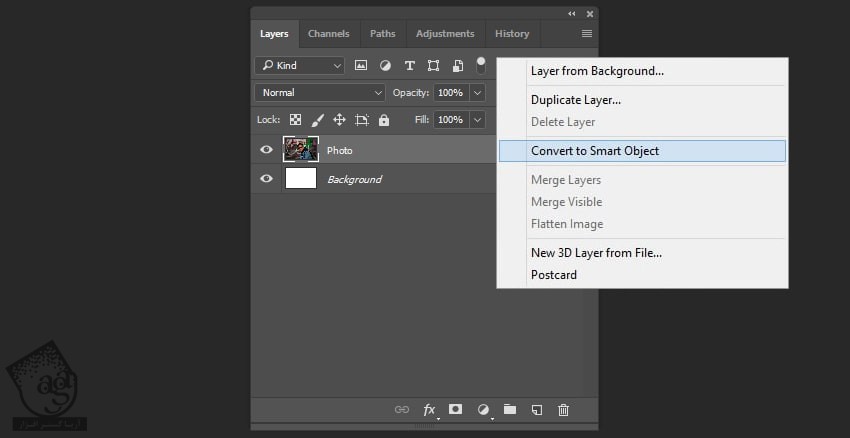
Task: Create a new layer with bottom icon
Action: (537, 409)
